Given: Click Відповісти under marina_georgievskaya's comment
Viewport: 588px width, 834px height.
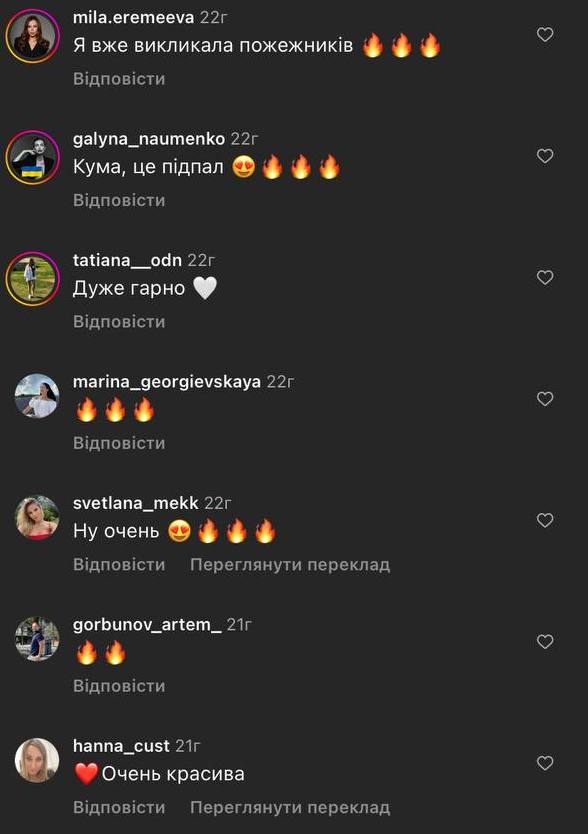Looking at the screenshot, I should [119, 443].
